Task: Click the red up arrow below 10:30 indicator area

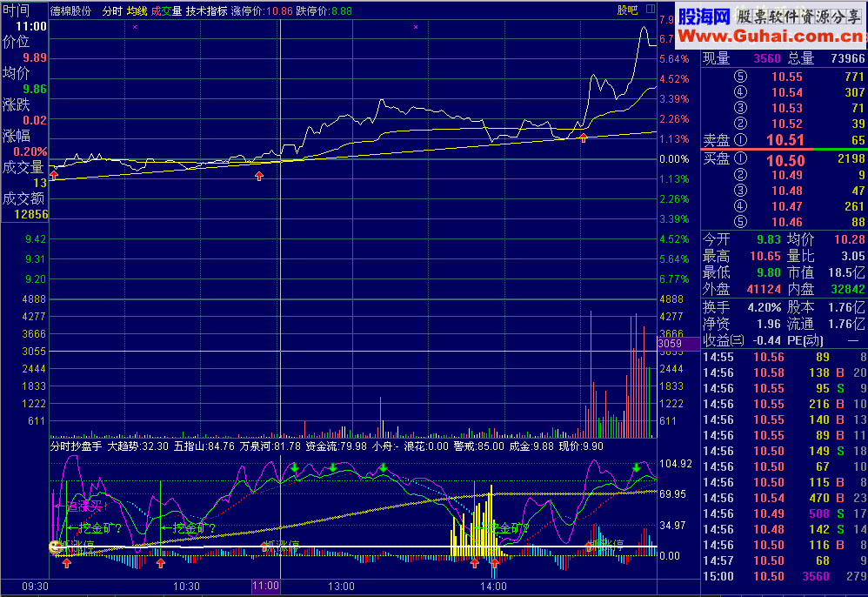Action: tap(160, 563)
